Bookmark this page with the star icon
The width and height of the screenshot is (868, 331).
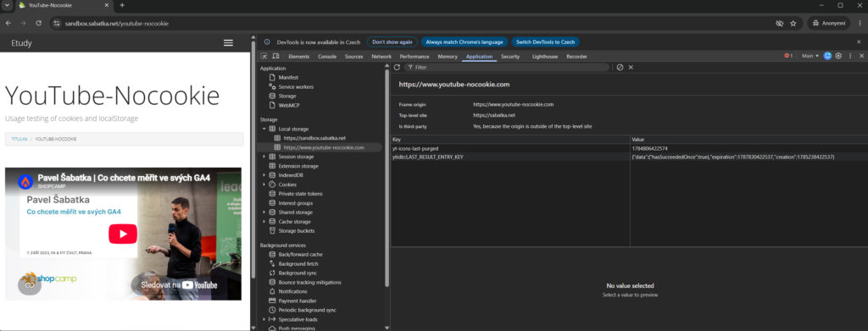(793, 23)
